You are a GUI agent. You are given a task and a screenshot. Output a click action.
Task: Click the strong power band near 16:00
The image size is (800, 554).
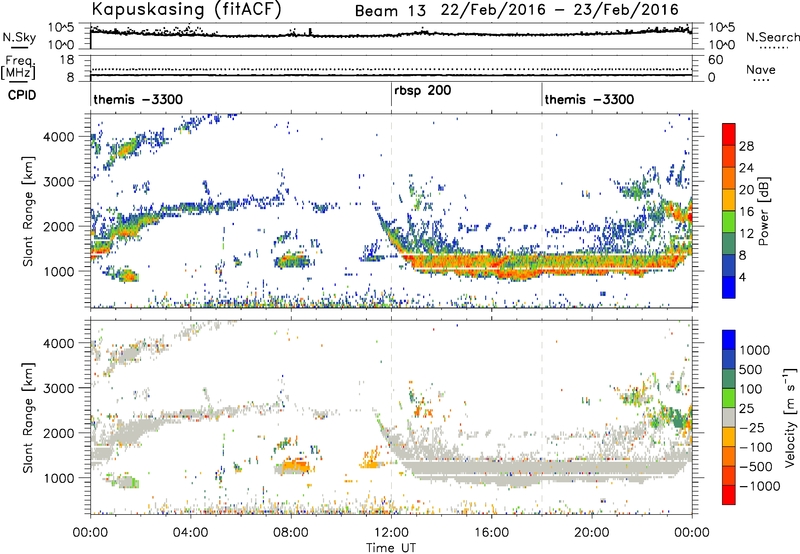click(x=492, y=263)
